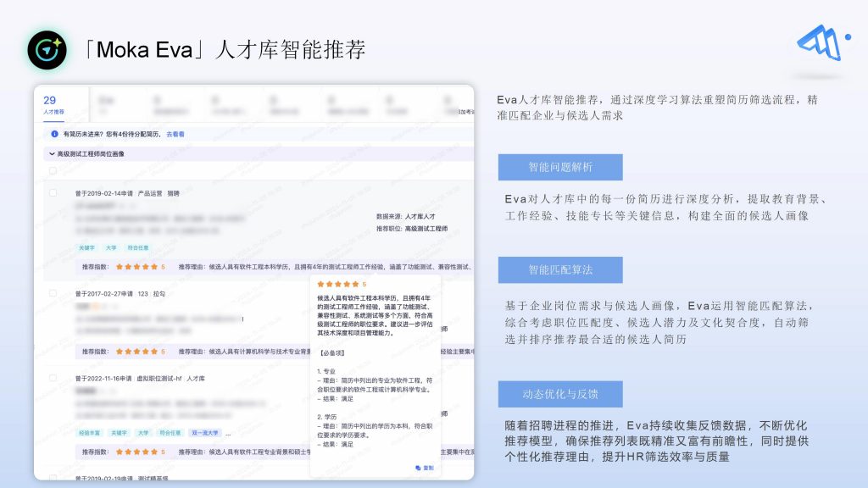Click the 智能匹配算法 label
The width and height of the screenshot is (868, 488).
pos(559,270)
